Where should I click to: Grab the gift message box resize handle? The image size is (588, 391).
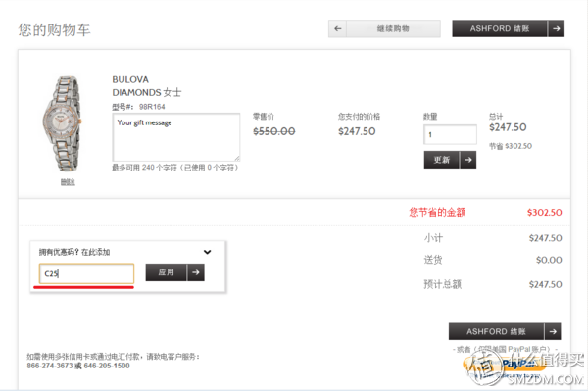point(237,158)
